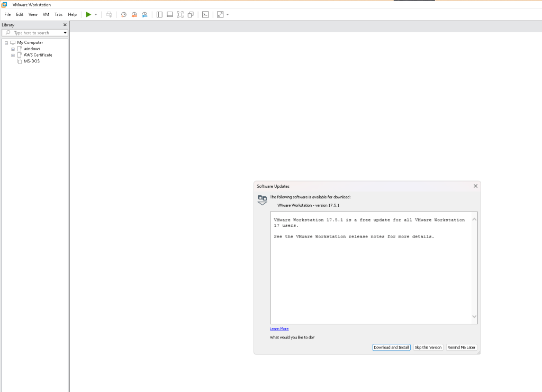Toggle the library sidebar view icon
Viewport: 542px width, 392px height.
point(159,14)
